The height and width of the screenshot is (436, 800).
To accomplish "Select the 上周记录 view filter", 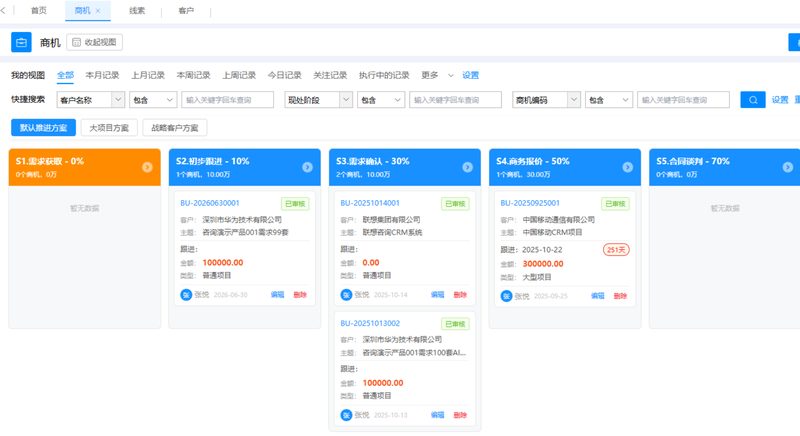I will pyautogui.click(x=239, y=75).
